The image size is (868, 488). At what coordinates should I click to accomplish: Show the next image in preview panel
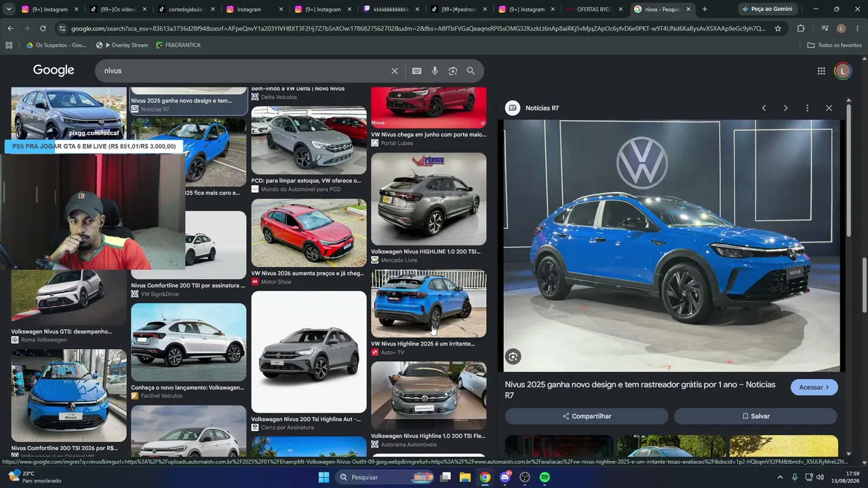coord(785,108)
